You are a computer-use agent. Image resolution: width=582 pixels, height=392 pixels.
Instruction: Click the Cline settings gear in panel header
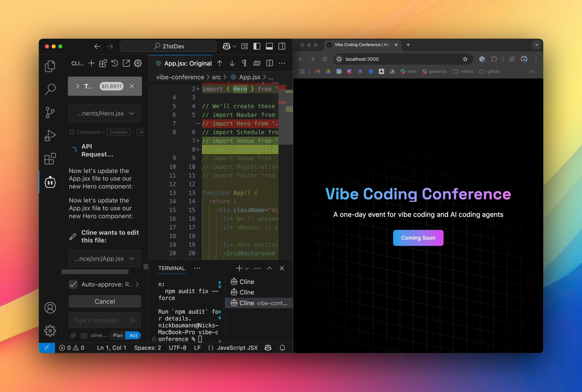coord(138,63)
